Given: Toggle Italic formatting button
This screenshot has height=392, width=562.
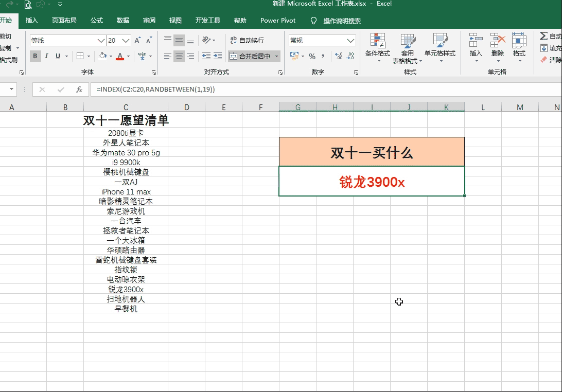Looking at the screenshot, I should (x=46, y=56).
